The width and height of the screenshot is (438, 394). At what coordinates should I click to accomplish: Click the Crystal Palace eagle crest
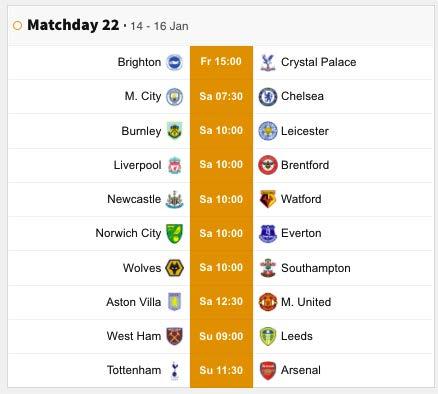point(268,62)
